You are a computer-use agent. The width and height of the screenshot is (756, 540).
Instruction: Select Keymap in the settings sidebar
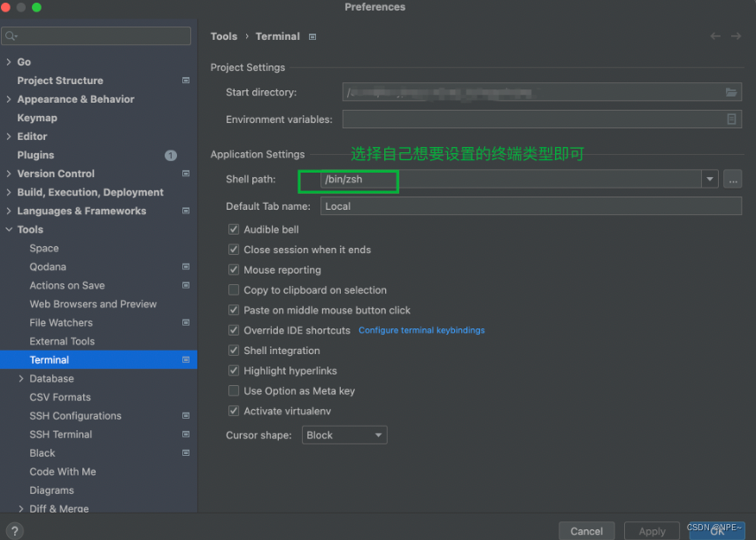pyautogui.click(x=37, y=118)
